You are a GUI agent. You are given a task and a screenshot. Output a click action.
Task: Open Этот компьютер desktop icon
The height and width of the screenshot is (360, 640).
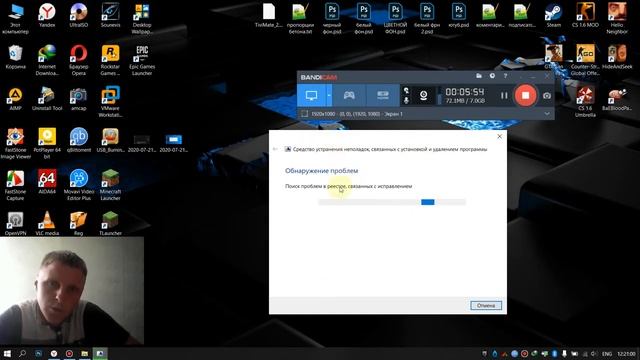pyautogui.click(x=15, y=18)
